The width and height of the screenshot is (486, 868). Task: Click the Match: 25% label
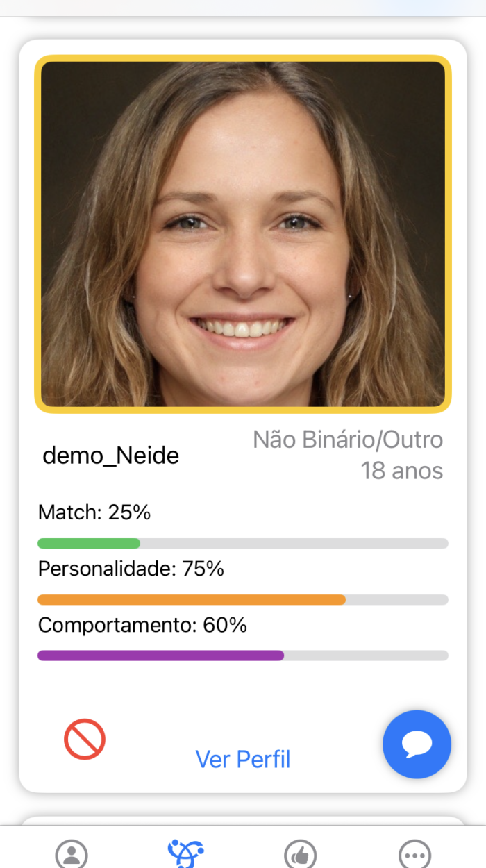[94, 512]
